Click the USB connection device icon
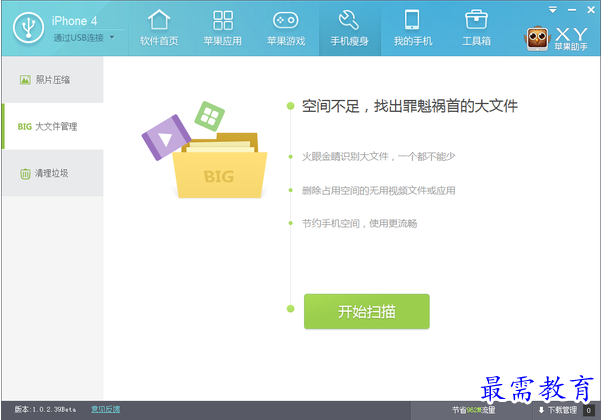The width and height of the screenshot is (602, 420). (x=28, y=28)
